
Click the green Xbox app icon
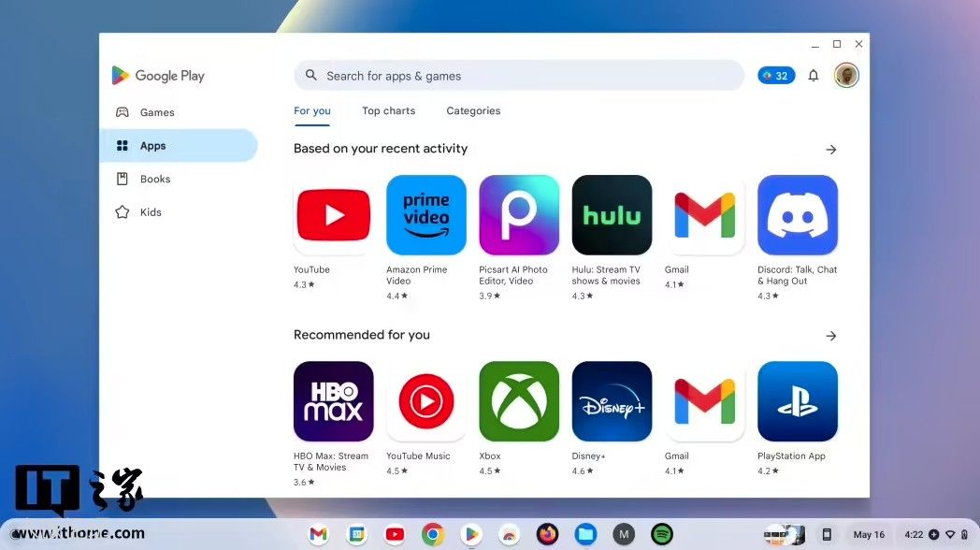point(519,401)
